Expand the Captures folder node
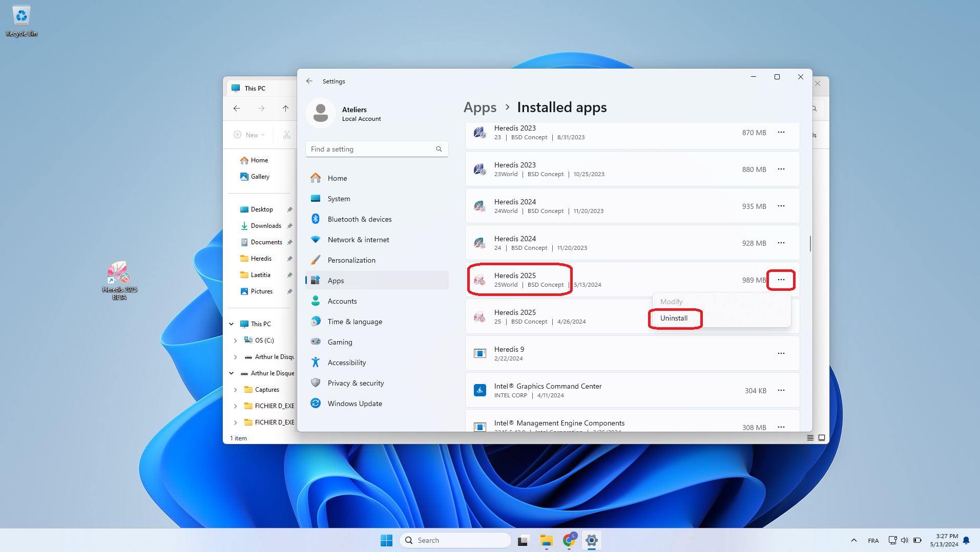 click(236, 390)
